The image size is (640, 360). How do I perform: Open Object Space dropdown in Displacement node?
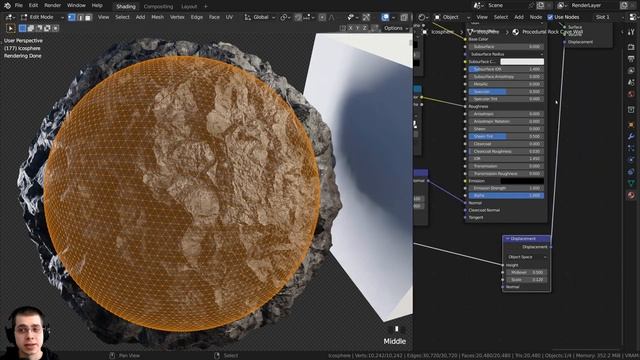click(527, 257)
